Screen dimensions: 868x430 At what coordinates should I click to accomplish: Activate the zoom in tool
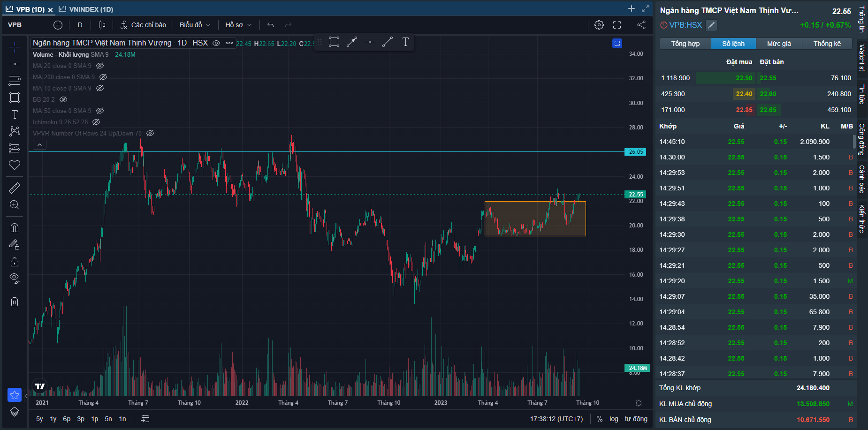click(x=15, y=205)
